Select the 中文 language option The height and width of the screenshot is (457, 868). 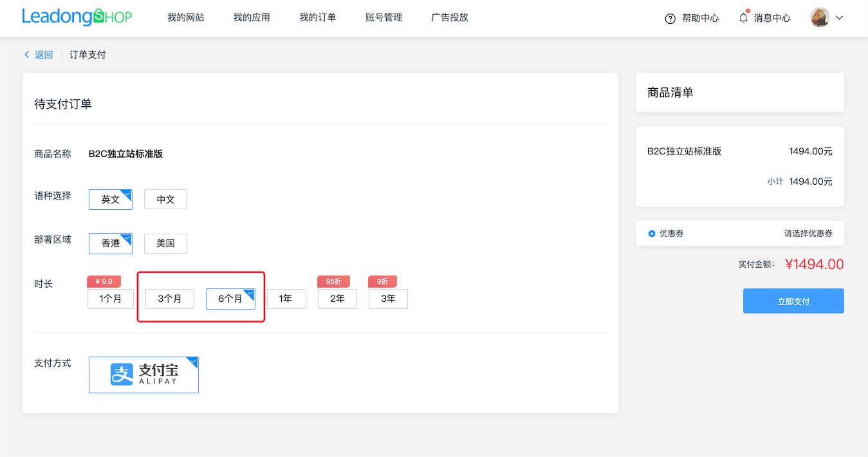(x=165, y=199)
